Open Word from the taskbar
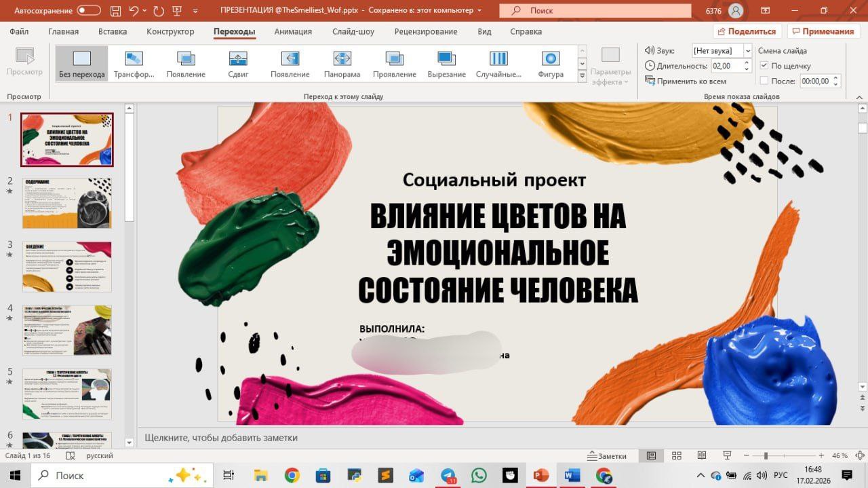This screenshot has height=488, width=868. [x=572, y=475]
